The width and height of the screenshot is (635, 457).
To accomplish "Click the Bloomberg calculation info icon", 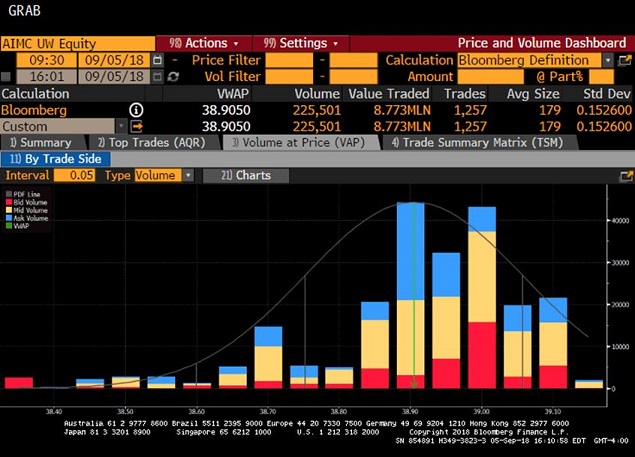I will click(x=136, y=110).
